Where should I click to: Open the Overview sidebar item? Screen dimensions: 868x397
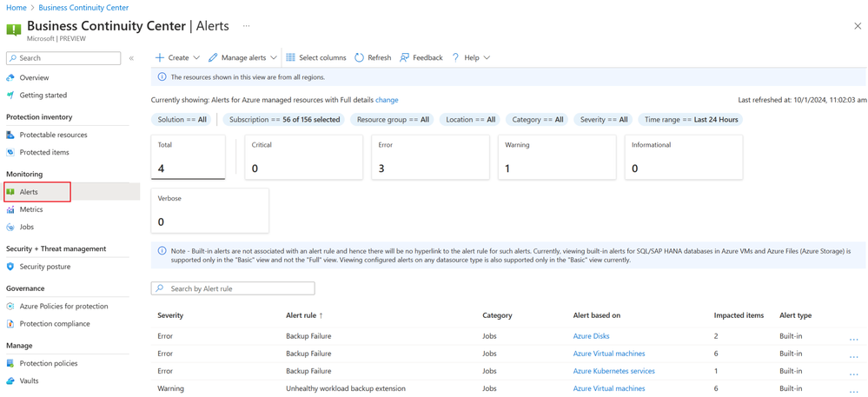pyautogui.click(x=35, y=77)
